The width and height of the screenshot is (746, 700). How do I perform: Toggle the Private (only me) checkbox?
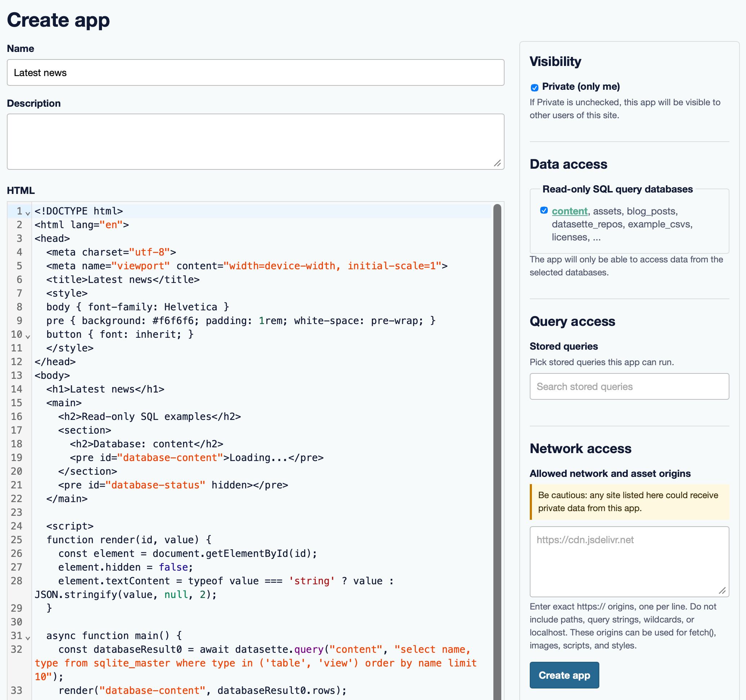tap(534, 88)
